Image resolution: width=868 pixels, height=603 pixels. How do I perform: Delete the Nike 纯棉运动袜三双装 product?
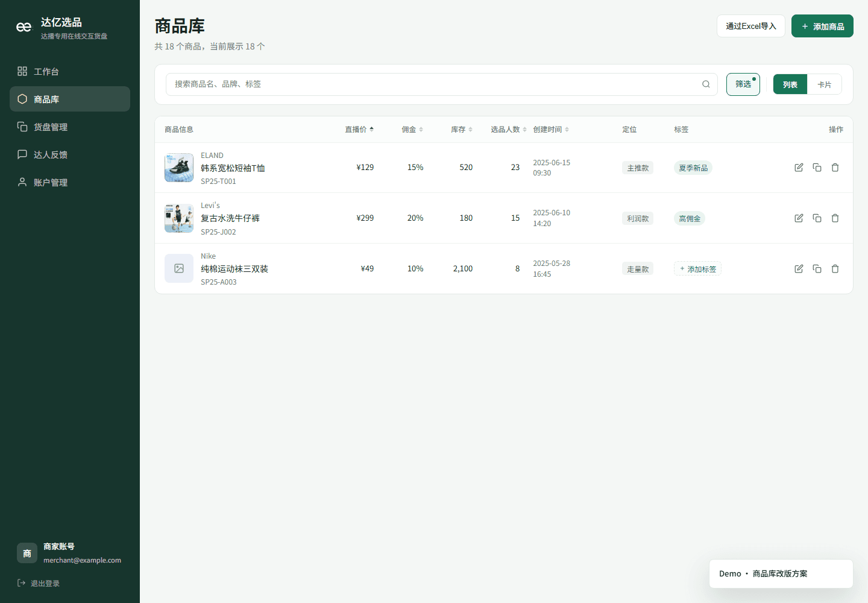pyautogui.click(x=835, y=269)
